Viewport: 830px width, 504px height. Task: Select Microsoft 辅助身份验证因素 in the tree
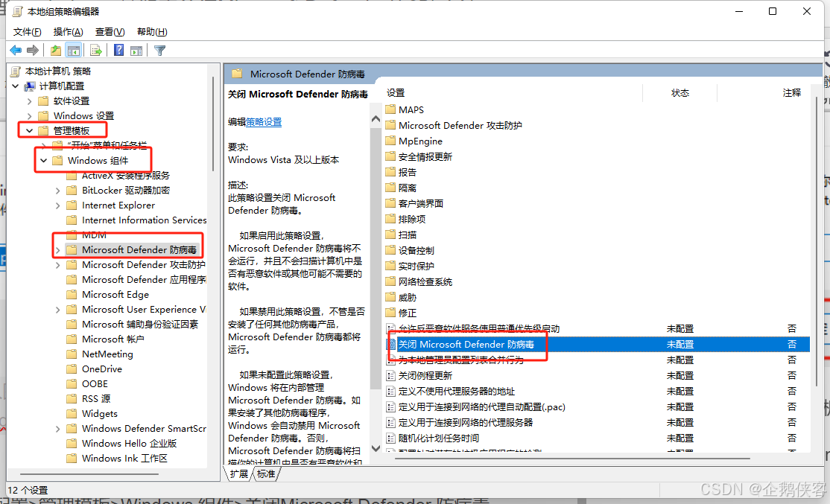click(x=140, y=324)
